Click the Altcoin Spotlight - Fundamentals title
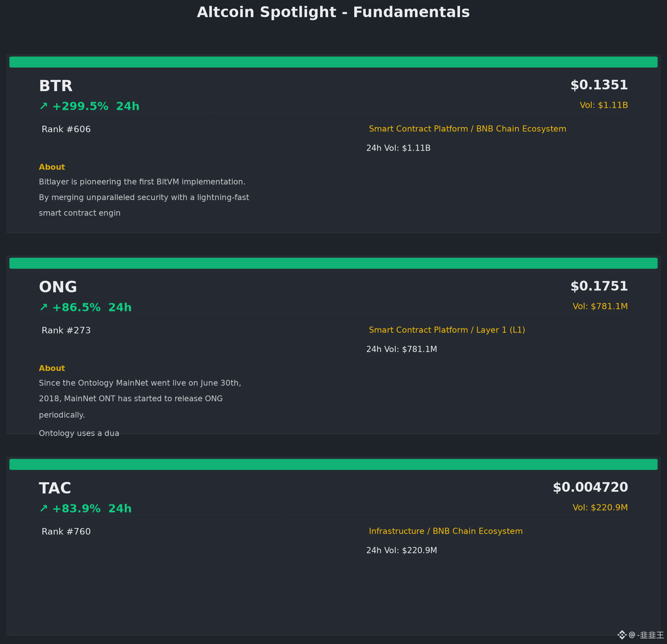667x644 pixels. point(333,12)
